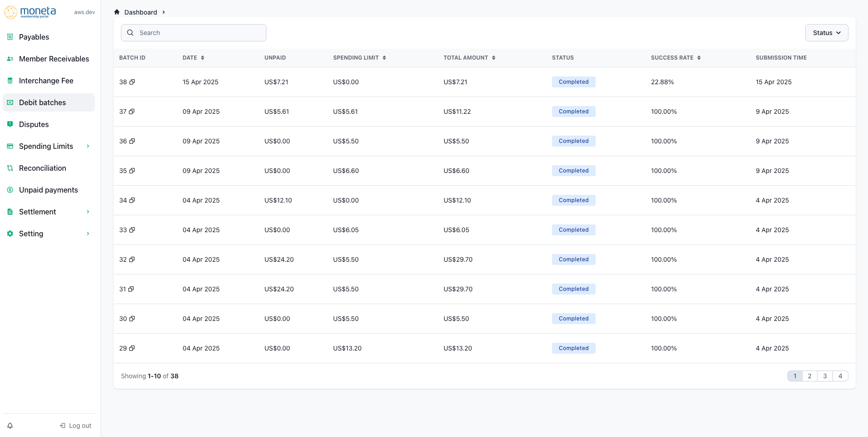Expand the Settlement submenu chevron

[x=88, y=212]
